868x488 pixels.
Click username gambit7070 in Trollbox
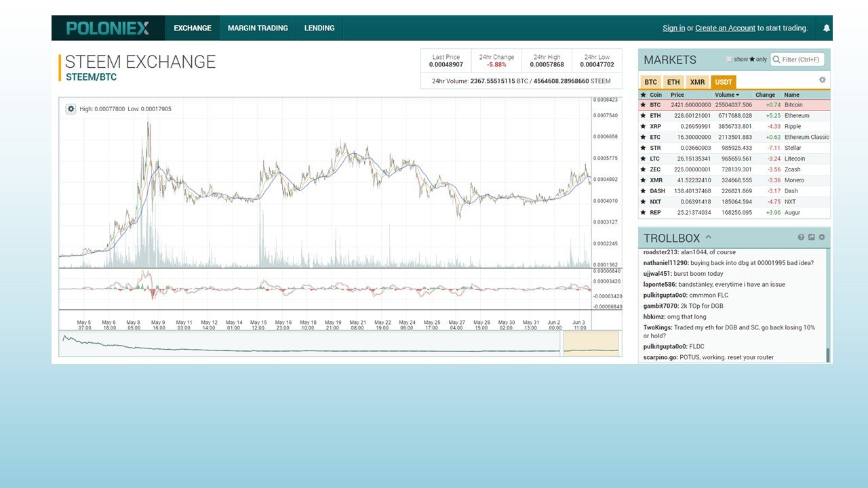pyautogui.click(x=660, y=306)
